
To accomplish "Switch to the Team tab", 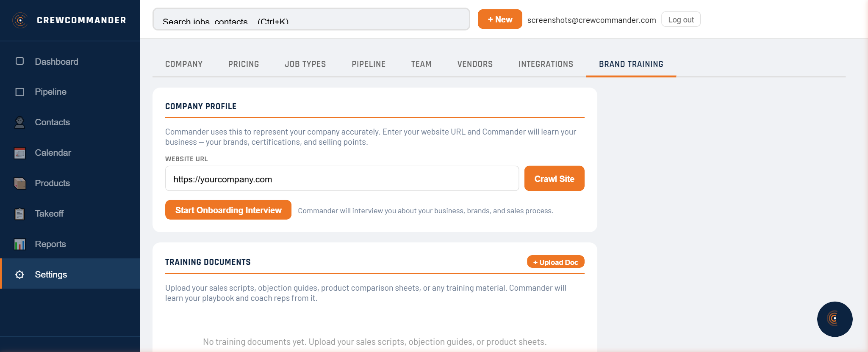I will pos(421,64).
